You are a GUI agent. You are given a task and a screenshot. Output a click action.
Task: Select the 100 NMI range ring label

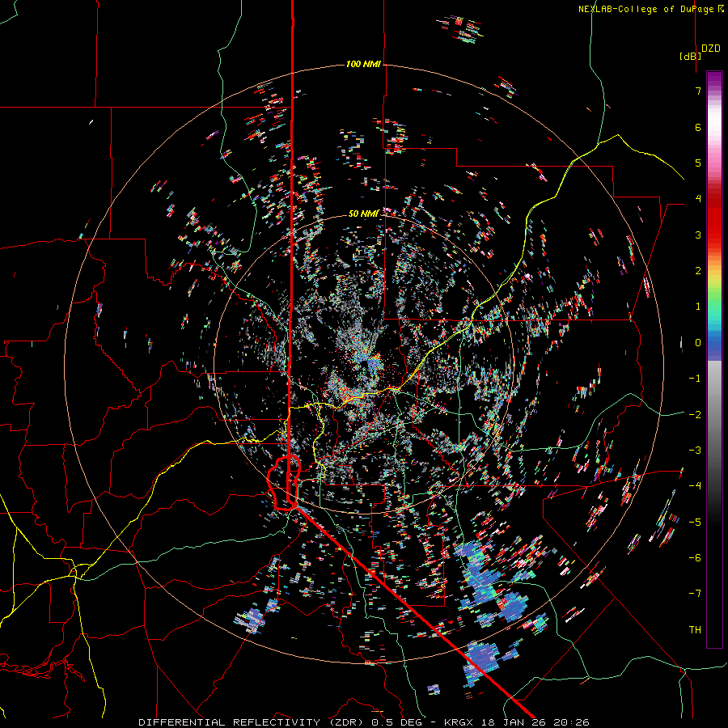point(363,64)
